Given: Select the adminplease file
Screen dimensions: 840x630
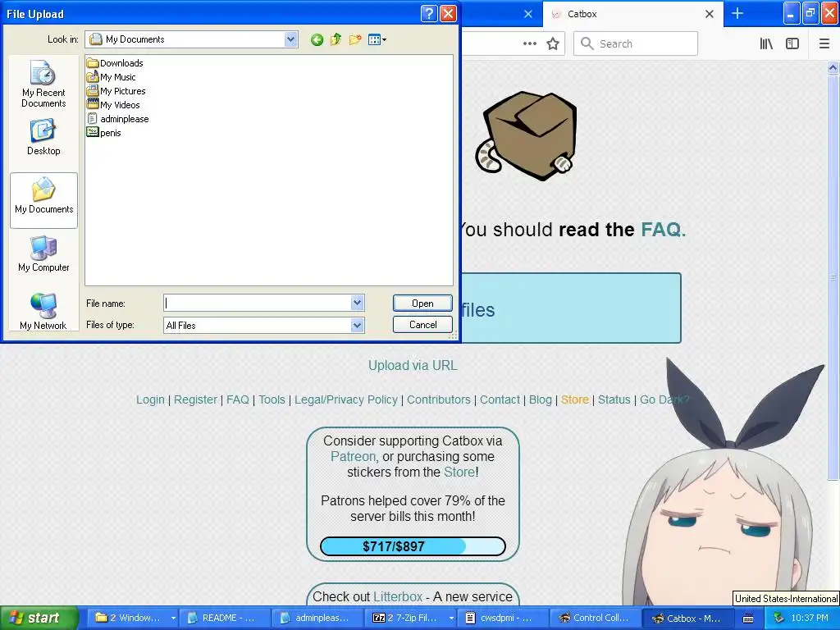Looking at the screenshot, I should pyautogui.click(x=118, y=119).
